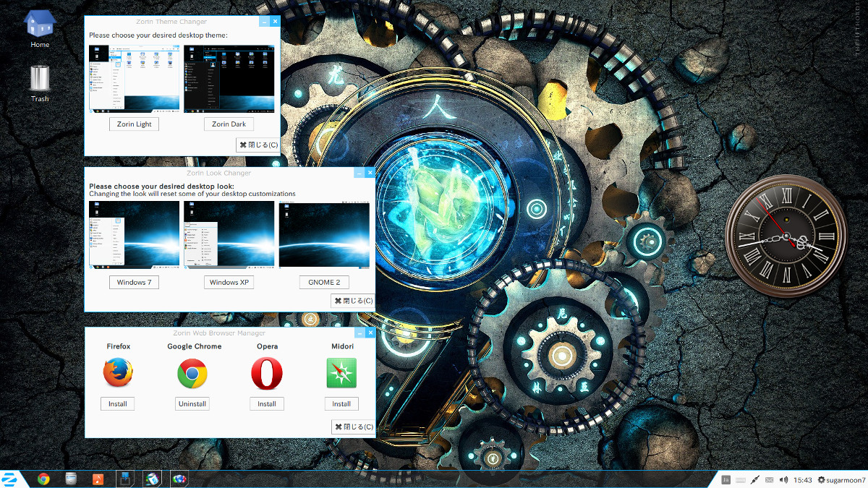This screenshot has height=488, width=868.
Task: Click 閉じる(C) in Zorin Theme Changer
Action: pyautogui.click(x=258, y=145)
